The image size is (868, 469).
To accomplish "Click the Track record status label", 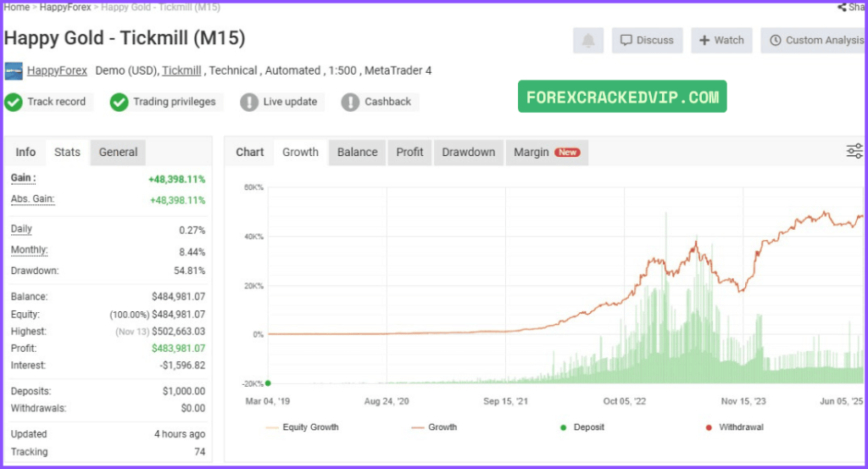I will tap(57, 102).
